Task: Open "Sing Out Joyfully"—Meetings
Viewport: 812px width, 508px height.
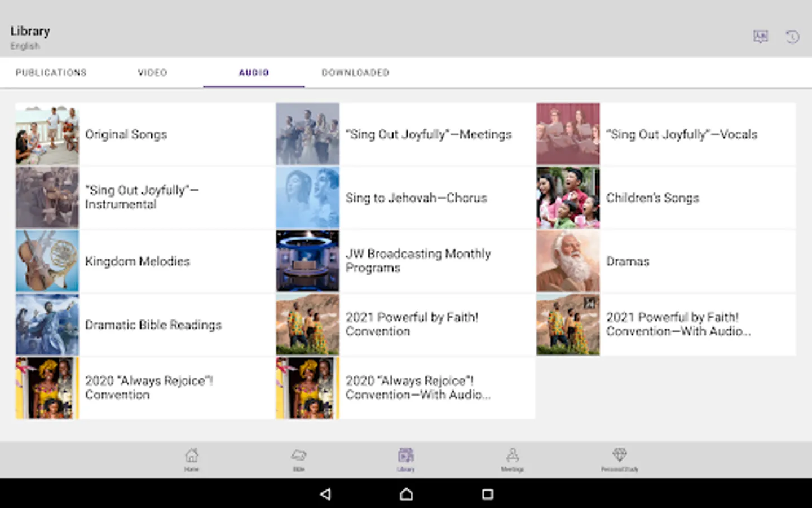Action: (405, 134)
